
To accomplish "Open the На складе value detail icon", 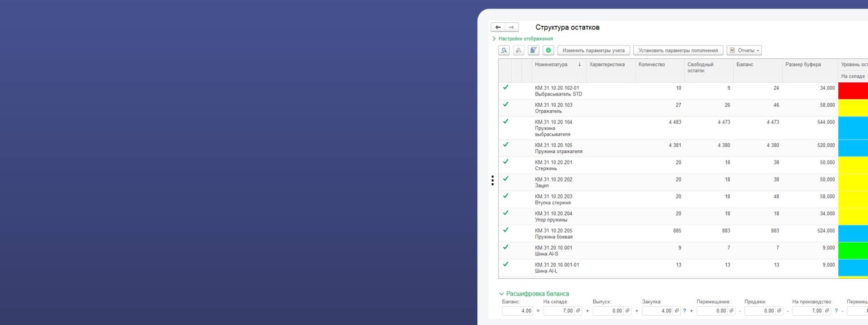I will 578,311.
